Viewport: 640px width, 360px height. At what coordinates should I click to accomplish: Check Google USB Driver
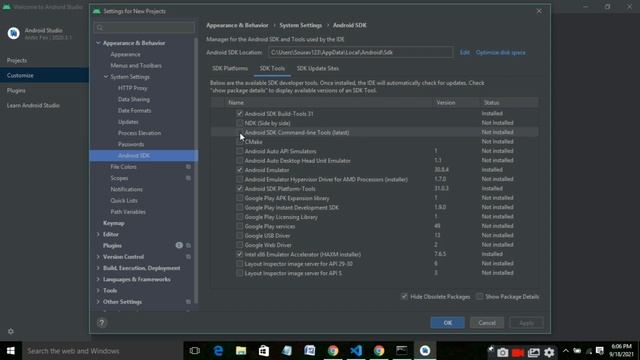point(240,236)
